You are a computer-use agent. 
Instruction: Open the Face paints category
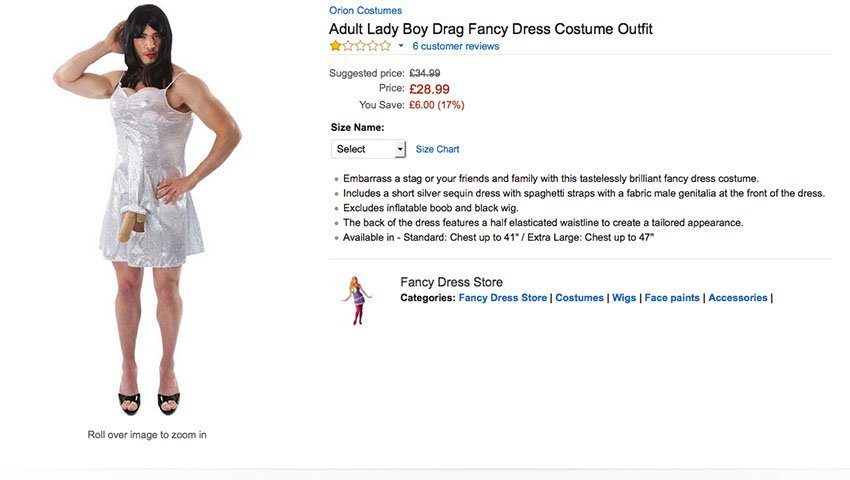pos(672,298)
